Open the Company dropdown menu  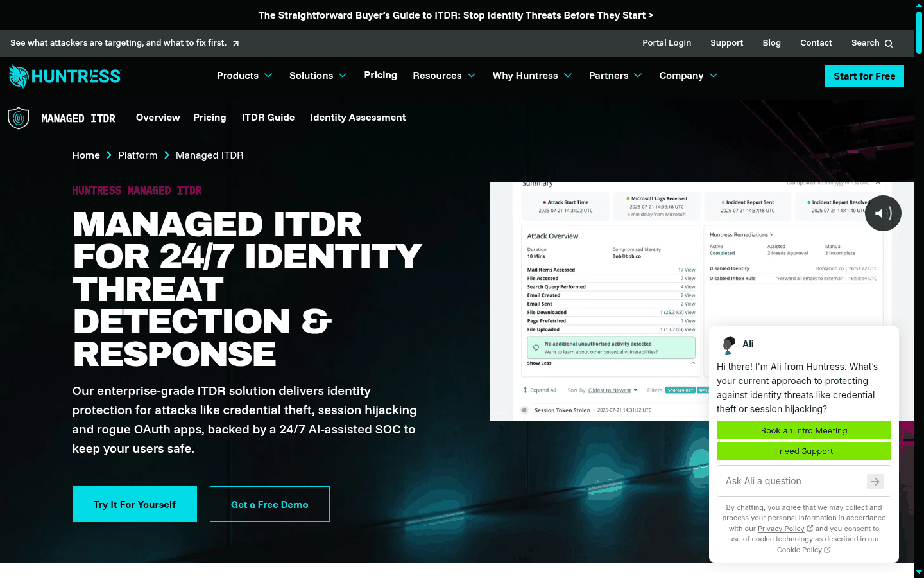[x=689, y=76]
